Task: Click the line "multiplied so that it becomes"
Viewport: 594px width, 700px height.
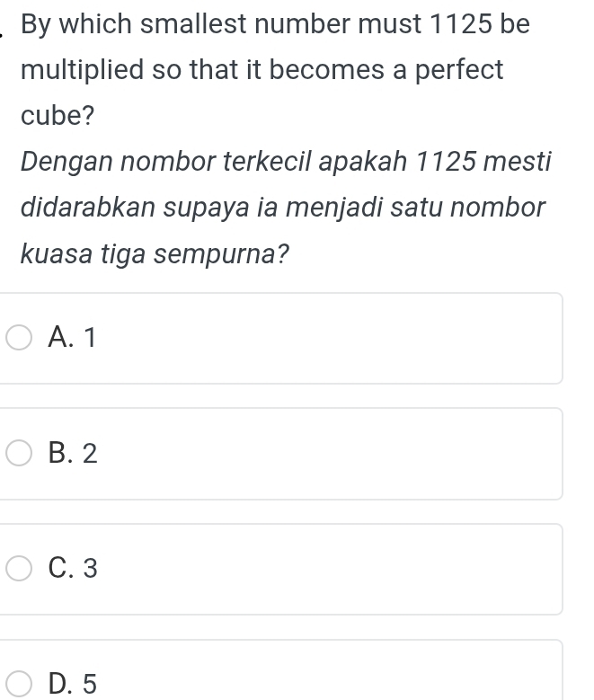Action: point(261,70)
